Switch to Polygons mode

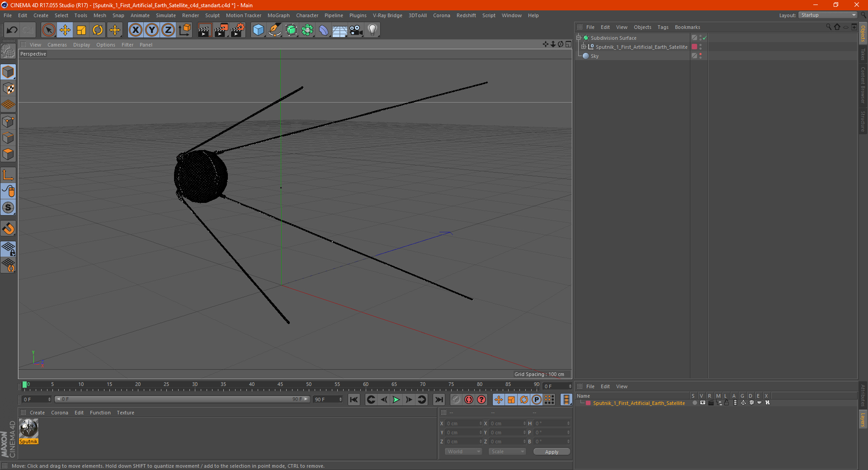(x=8, y=154)
